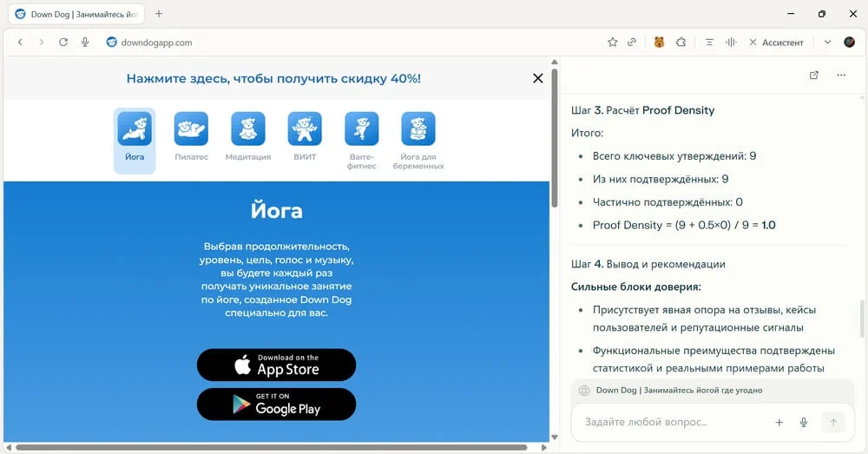
Task: Get it on Google Play button
Action: point(276,405)
